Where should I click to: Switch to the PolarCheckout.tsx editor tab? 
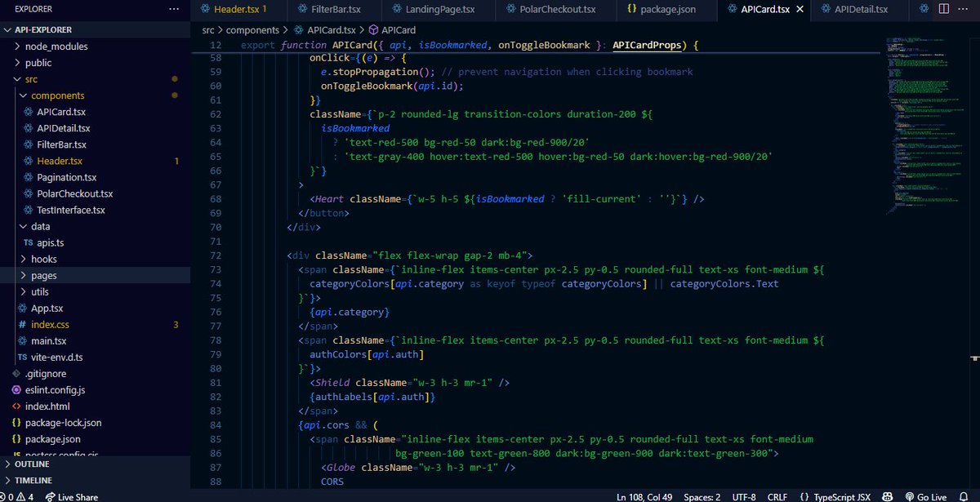pyautogui.click(x=558, y=9)
